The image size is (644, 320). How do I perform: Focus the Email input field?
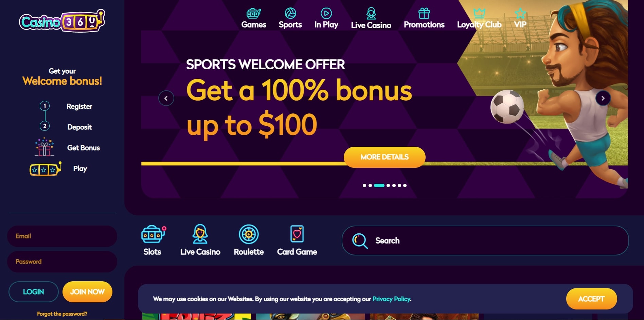coord(62,236)
